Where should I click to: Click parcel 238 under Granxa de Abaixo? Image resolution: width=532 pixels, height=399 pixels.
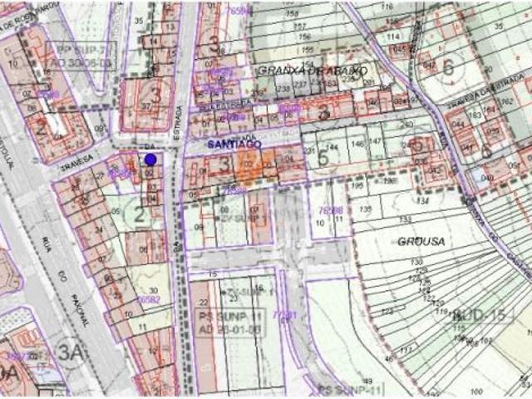(x=283, y=89)
